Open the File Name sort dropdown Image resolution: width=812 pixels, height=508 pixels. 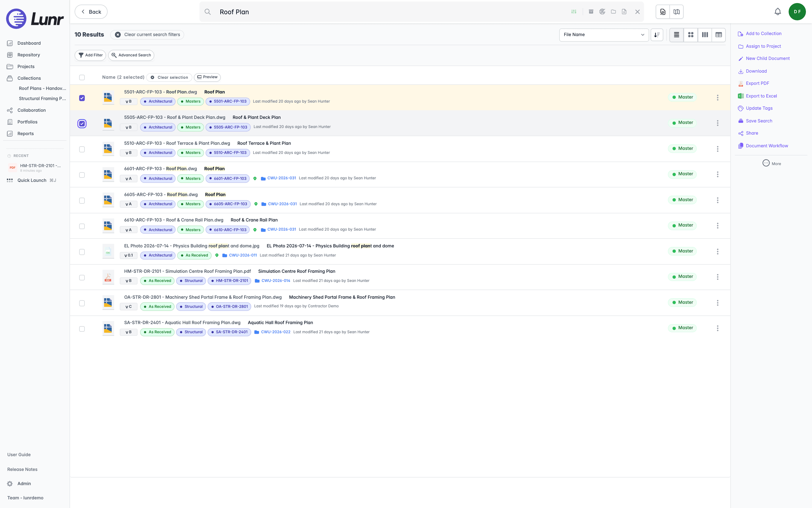click(x=604, y=35)
